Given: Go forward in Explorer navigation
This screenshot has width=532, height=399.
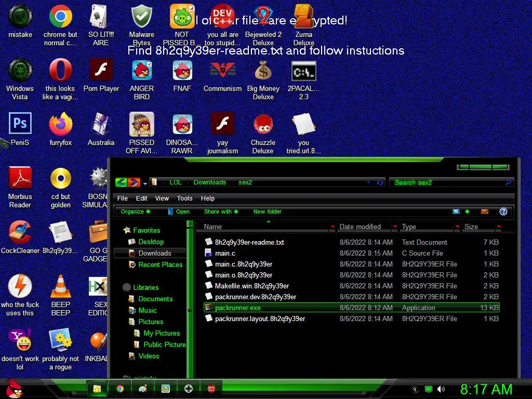Looking at the screenshot, I should pos(134,182).
